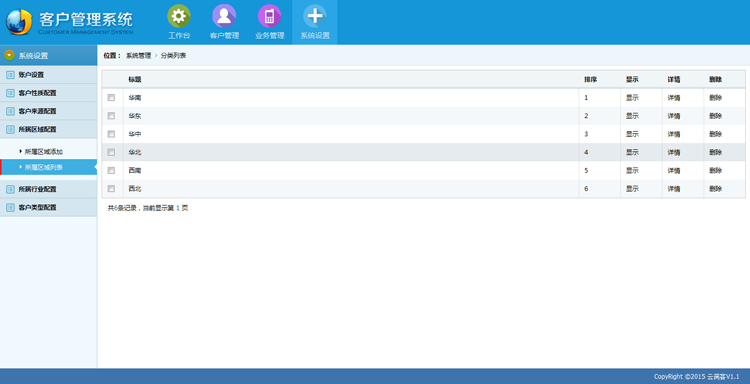Screen dimensions: 750x384
Task: Click the CopyRight ©2015 footer text
Action: tap(696, 377)
